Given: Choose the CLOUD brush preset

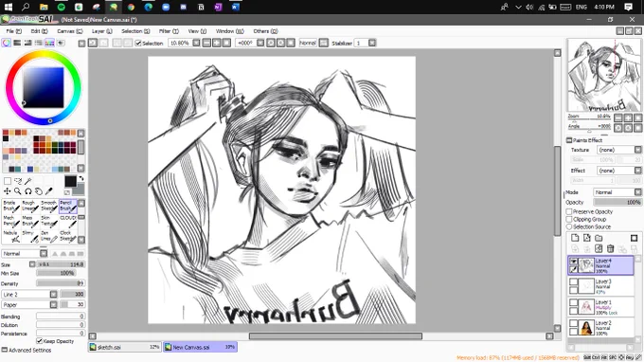Looking at the screenshot, I should tap(68, 221).
